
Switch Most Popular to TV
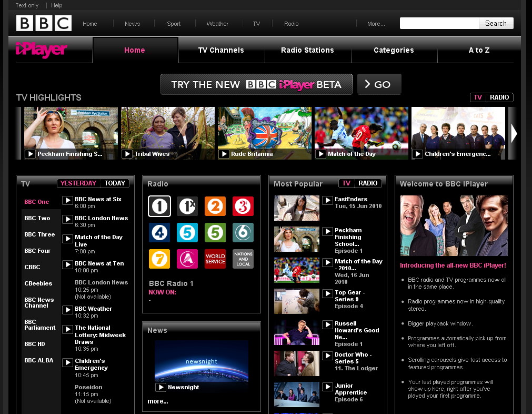(x=346, y=183)
